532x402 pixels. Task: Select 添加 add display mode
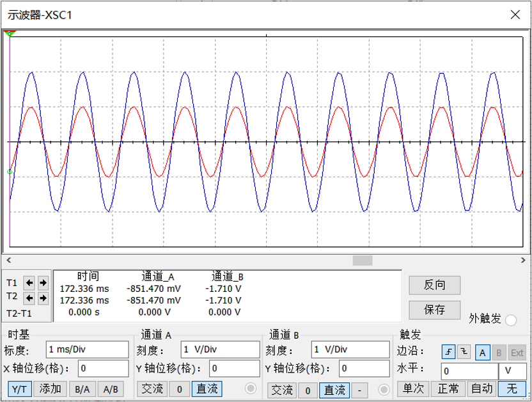point(51,389)
